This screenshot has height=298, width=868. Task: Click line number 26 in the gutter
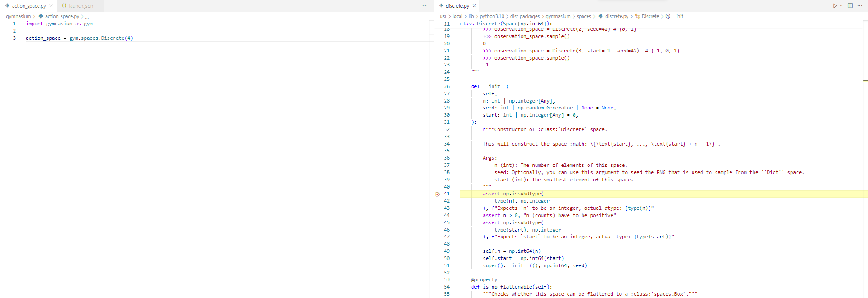[x=447, y=86]
